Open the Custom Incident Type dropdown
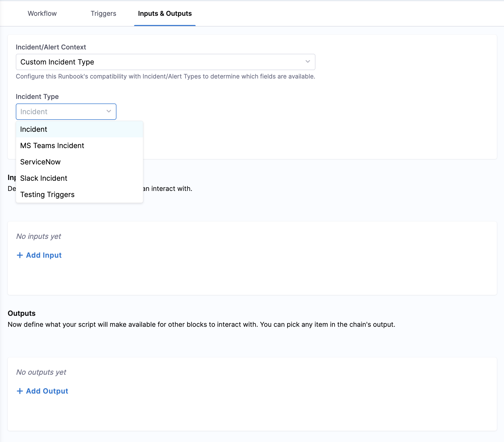 166,62
